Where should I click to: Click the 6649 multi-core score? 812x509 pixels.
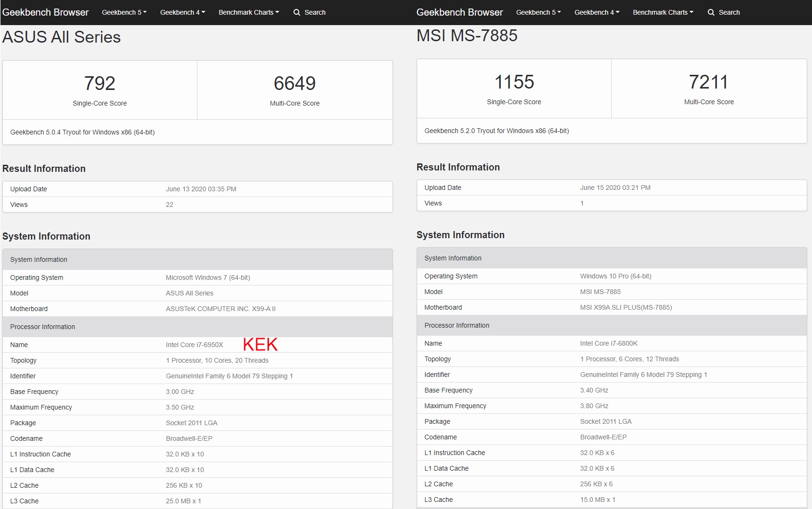point(294,83)
